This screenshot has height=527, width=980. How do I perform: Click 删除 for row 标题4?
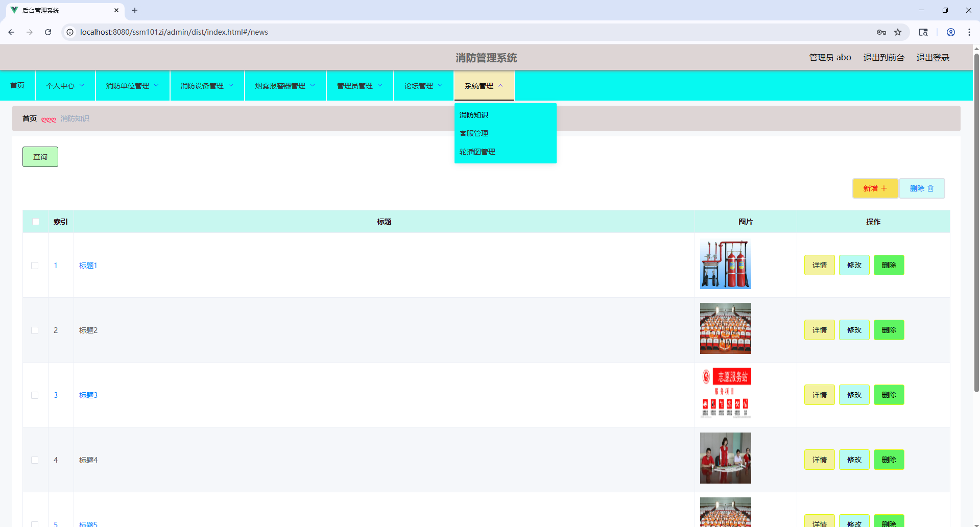(889, 460)
